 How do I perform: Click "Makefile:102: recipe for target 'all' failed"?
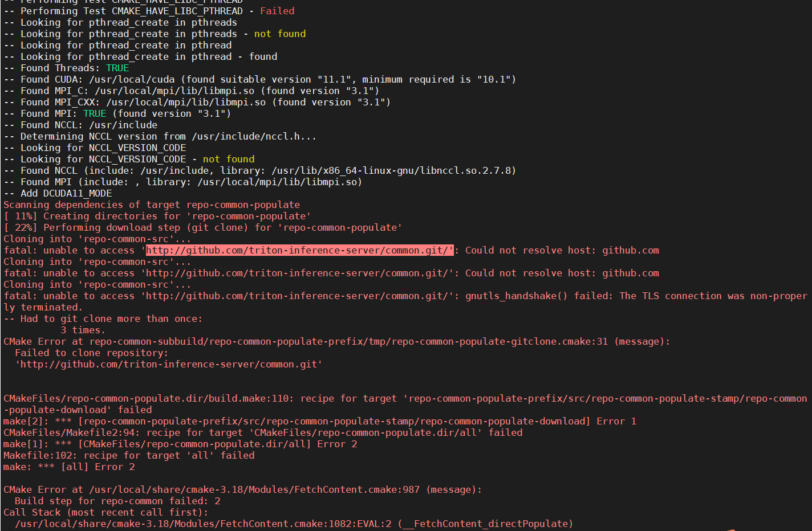coord(129,455)
